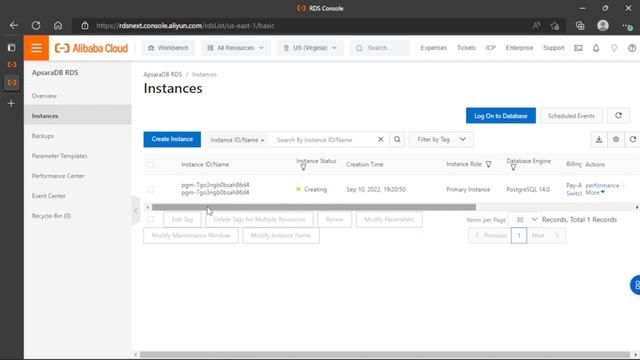Tick the checkbox beside Edit Tag
The height and width of the screenshot is (360, 640).
click(151, 220)
